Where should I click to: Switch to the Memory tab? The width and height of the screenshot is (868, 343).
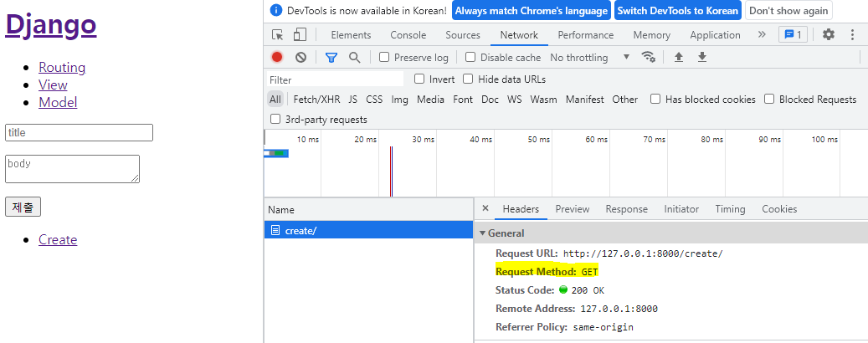click(651, 35)
